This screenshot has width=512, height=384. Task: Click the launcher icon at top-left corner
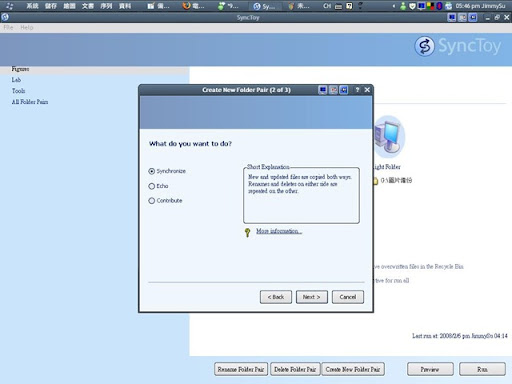click(9, 6)
